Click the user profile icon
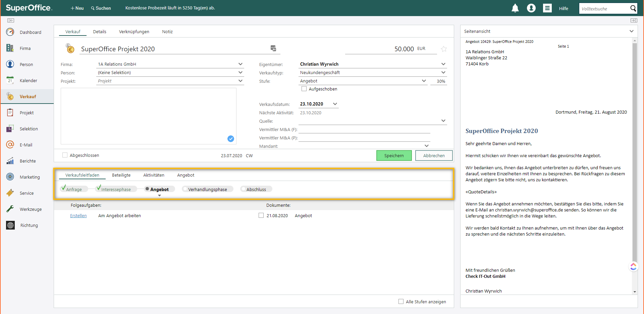Image resolution: width=644 pixels, height=314 pixels. click(531, 8)
